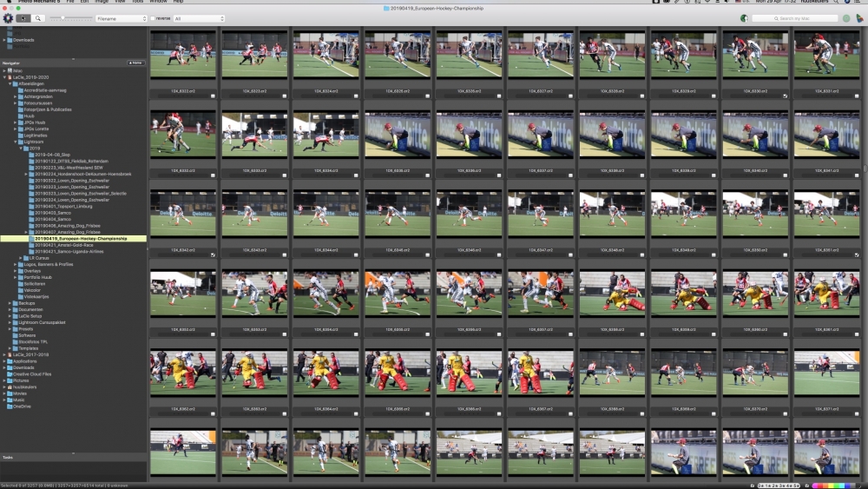The width and height of the screenshot is (868, 489).
Task: Click the green globe upload icon
Action: (744, 18)
